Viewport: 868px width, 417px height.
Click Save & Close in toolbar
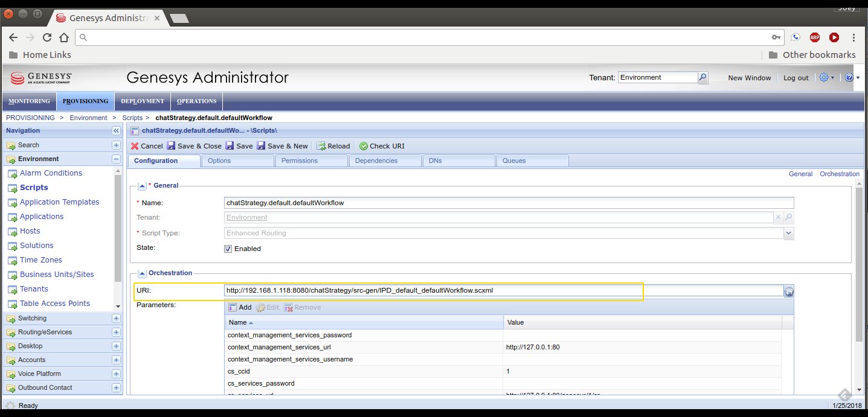coord(194,146)
